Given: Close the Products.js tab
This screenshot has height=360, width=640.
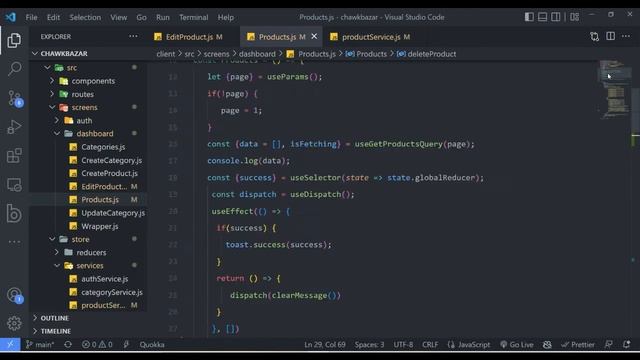Looking at the screenshot, I should (314, 36).
